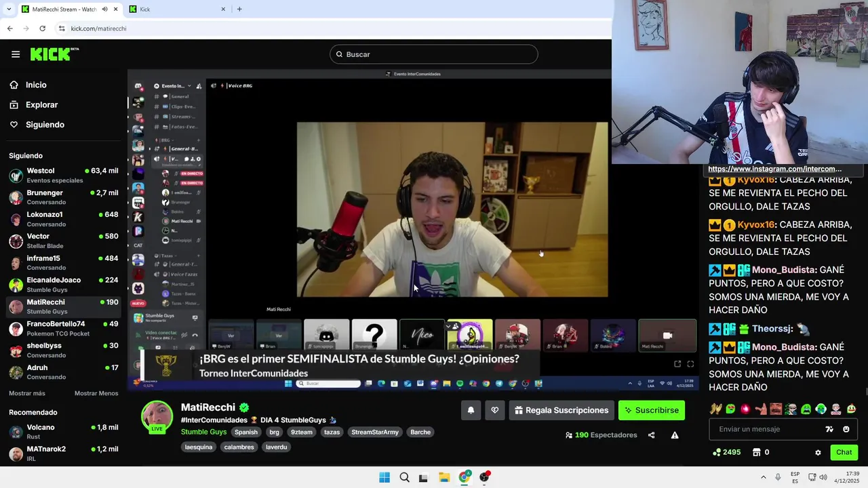Click MatiRecchi streamer avatar with LIVE badge
This screenshot has width=868, height=488.
click(x=157, y=416)
